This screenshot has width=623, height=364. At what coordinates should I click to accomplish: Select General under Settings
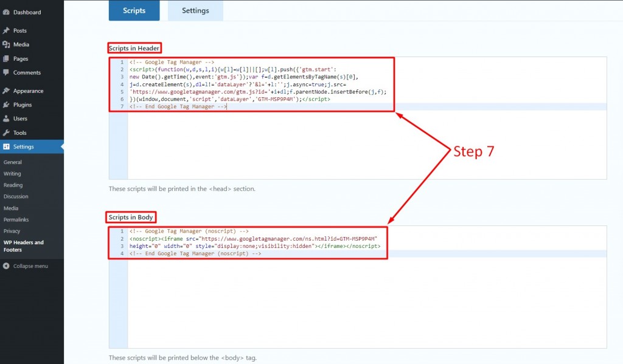(13, 162)
